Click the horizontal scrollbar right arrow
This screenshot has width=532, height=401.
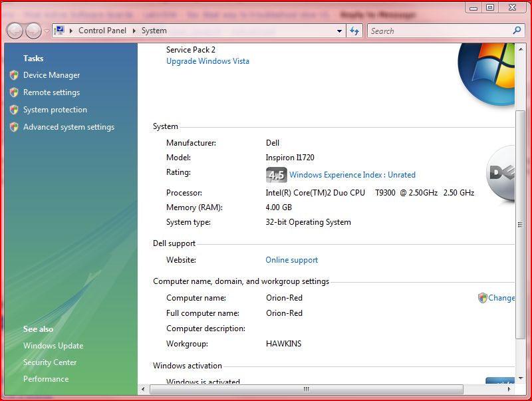click(509, 389)
